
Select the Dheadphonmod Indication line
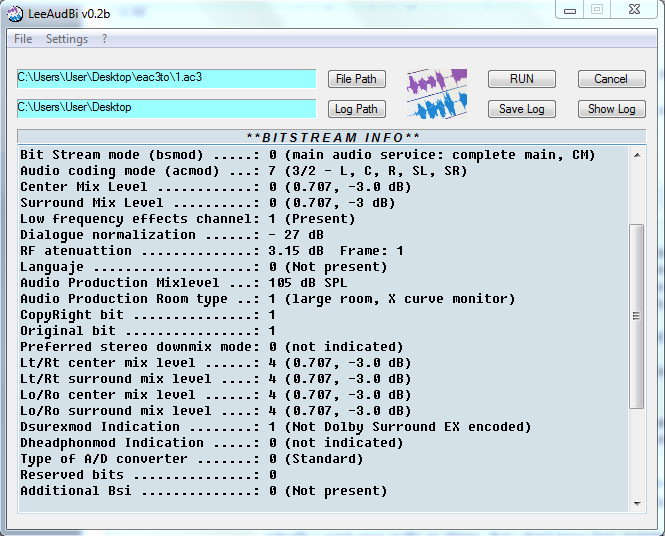pyautogui.click(x=212, y=443)
